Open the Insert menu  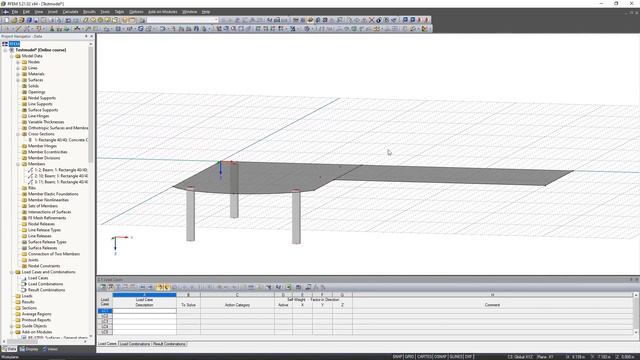(x=53, y=12)
